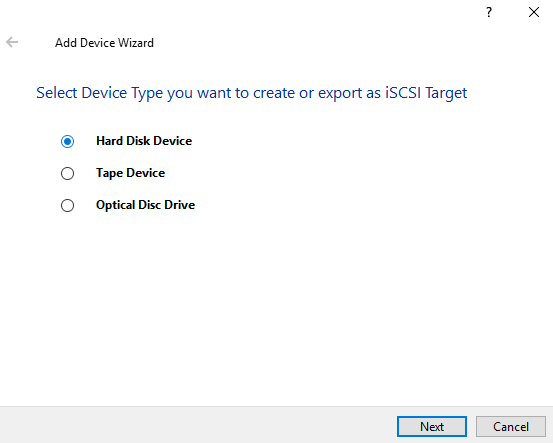The height and width of the screenshot is (443, 553).
Task: Click the Hard Disk Device label text
Action: click(144, 141)
